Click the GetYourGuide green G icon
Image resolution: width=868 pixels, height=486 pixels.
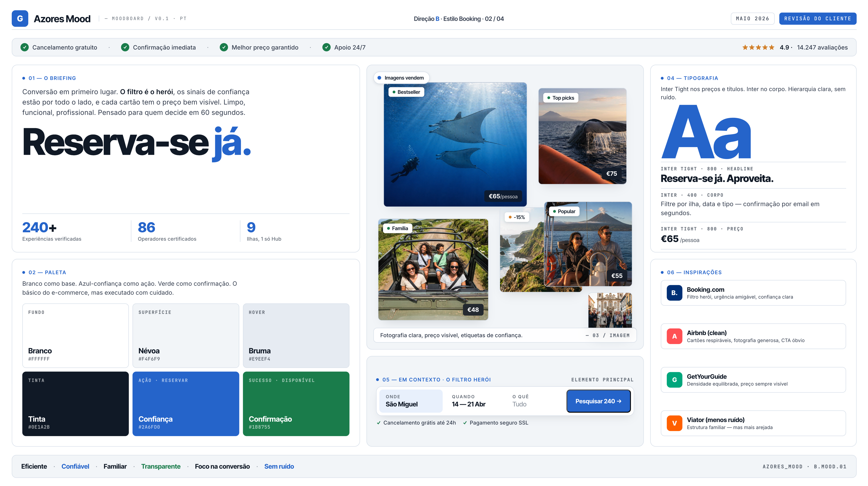(674, 380)
